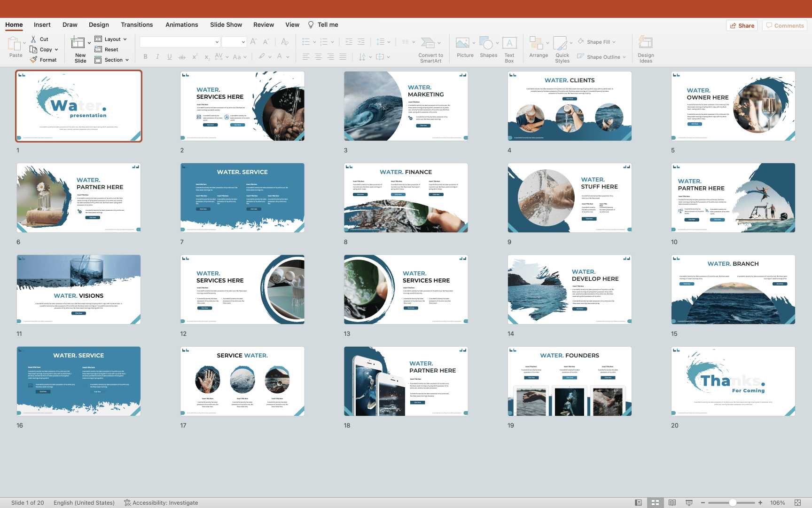Viewport: 812px width, 508px height.
Task: Switch to the Slide Show tab
Action: pyautogui.click(x=226, y=24)
